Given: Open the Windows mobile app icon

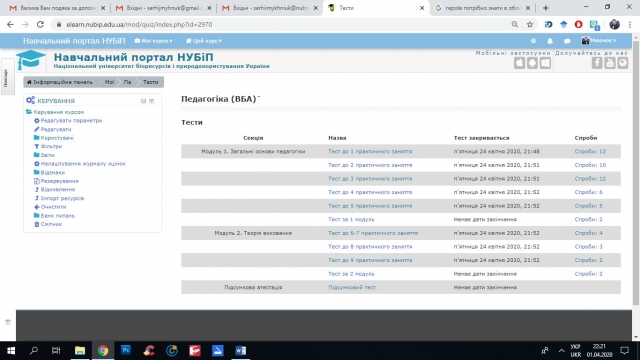Looking at the screenshot, I should [x=545, y=63].
